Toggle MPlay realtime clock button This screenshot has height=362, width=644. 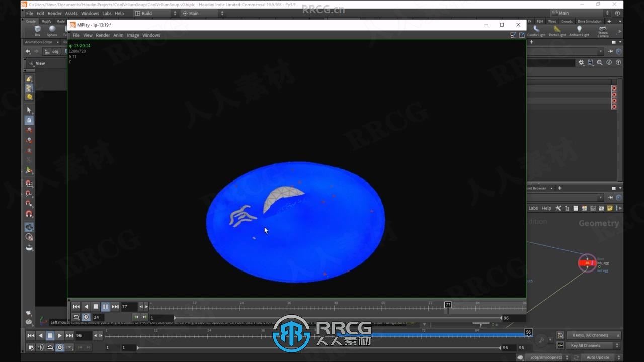point(86,317)
